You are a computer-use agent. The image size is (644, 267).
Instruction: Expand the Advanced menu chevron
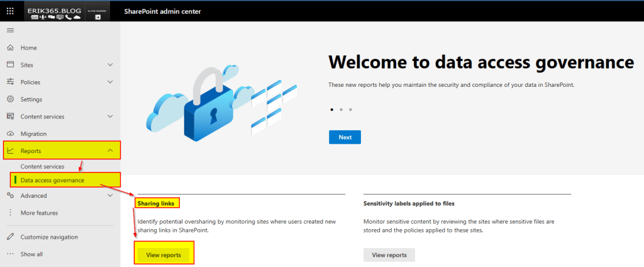point(110,196)
